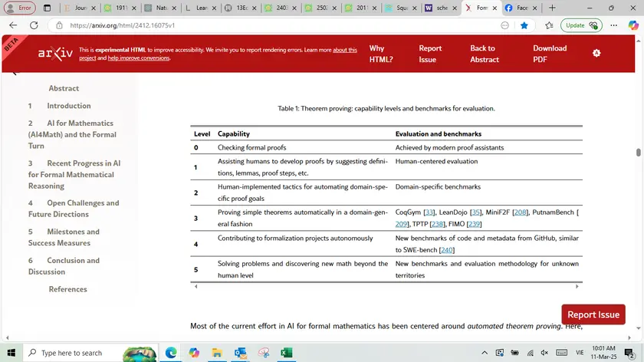The width and height of the screenshot is (644, 362).
Task: Jump to Abstract in the sidebar
Action: [x=64, y=88]
